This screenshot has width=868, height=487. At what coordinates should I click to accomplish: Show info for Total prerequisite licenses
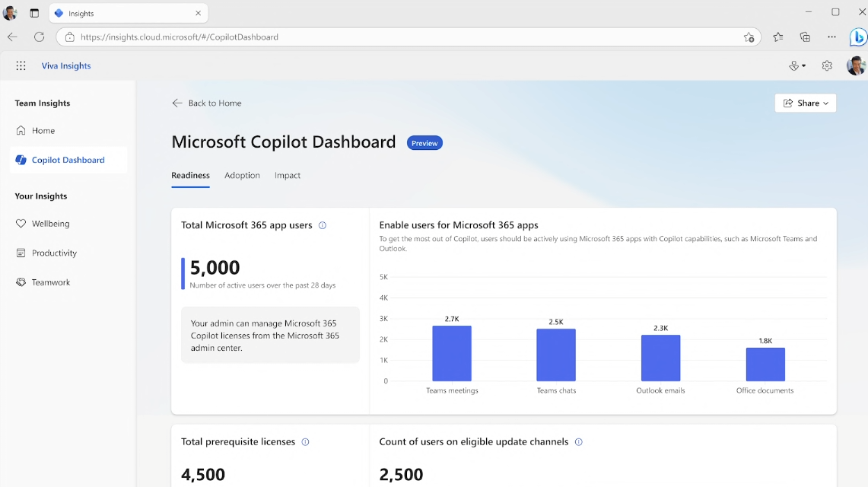305,441
